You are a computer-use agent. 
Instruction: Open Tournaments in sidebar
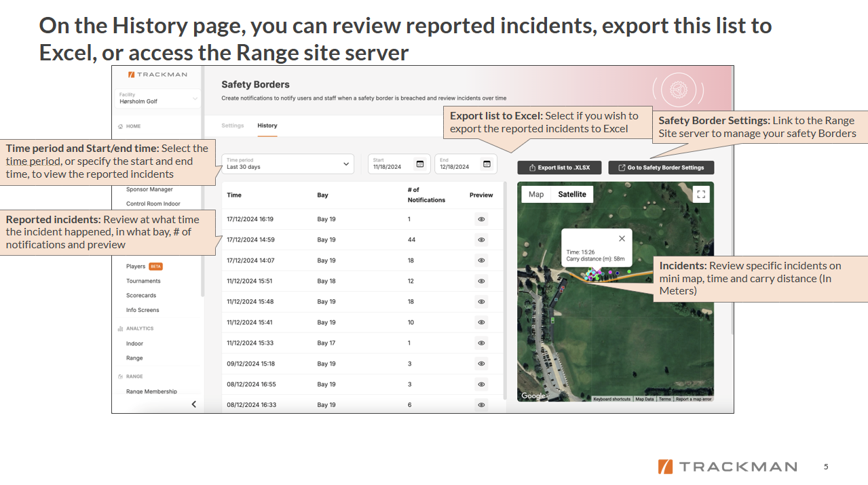tap(143, 281)
